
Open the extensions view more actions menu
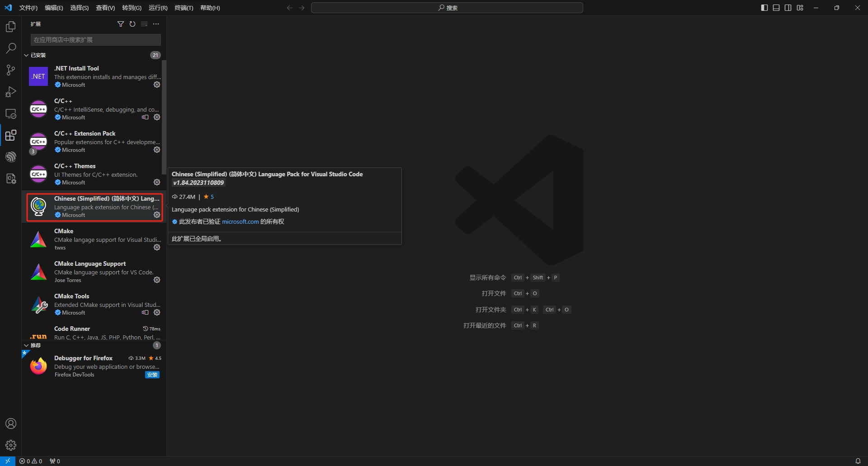point(156,24)
